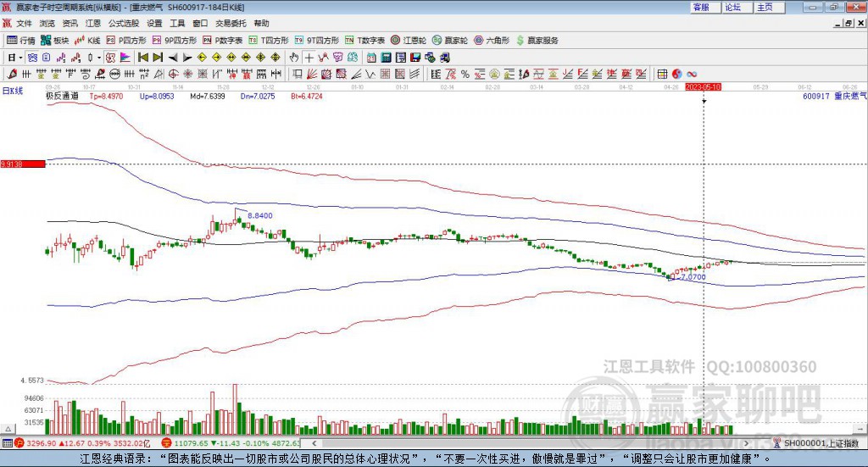The height and width of the screenshot is (467, 868).
Task: Click the volume panel up-triangle expander
Action: [x=8, y=429]
